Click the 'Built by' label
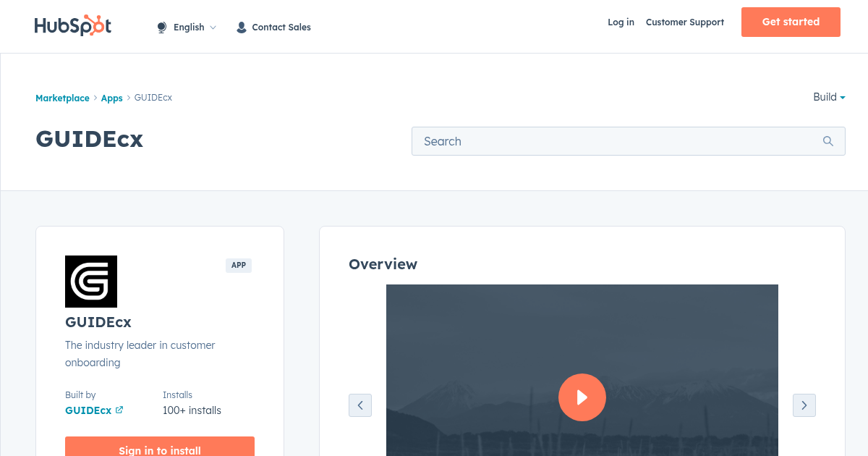868x456 pixels. coord(80,395)
